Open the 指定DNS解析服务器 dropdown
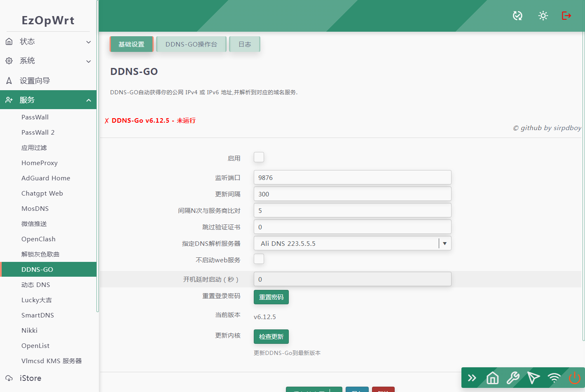The image size is (585, 392). (x=353, y=243)
